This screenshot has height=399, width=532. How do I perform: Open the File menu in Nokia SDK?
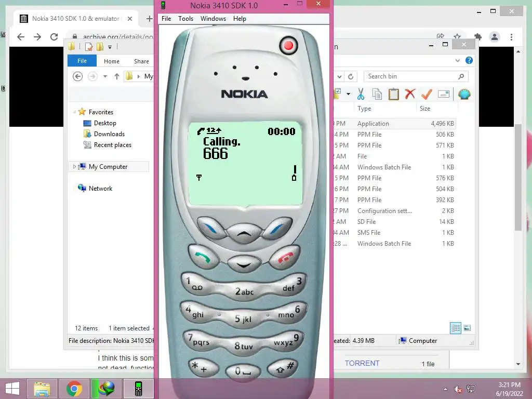coord(166,19)
